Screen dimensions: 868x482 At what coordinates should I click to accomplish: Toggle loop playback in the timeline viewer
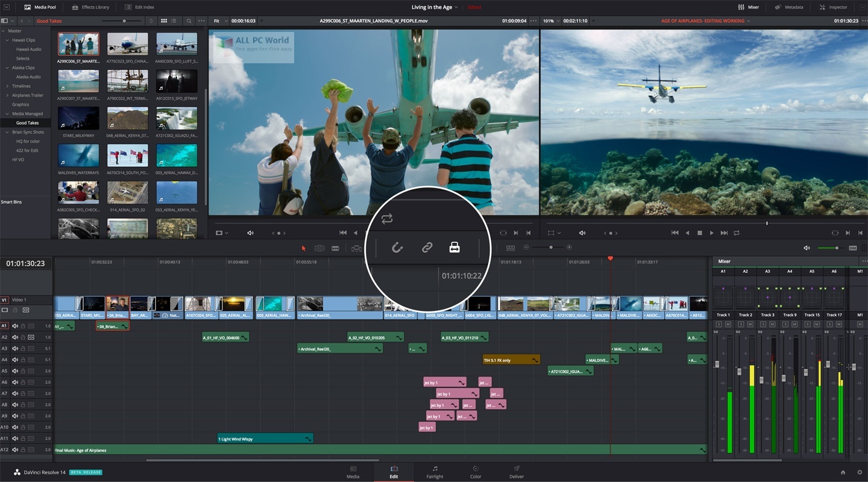pos(737,233)
